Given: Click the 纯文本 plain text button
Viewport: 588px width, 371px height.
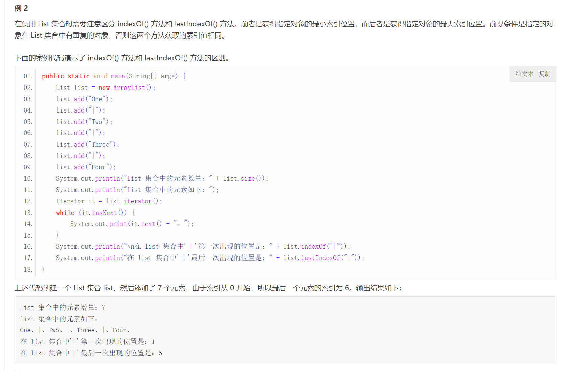Looking at the screenshot, I should pyautogui.click(x=524, y=74).
